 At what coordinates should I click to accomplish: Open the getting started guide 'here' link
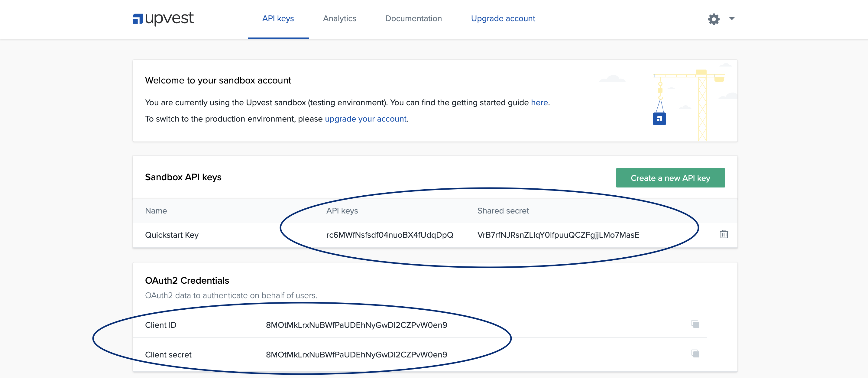coord(539,103)
